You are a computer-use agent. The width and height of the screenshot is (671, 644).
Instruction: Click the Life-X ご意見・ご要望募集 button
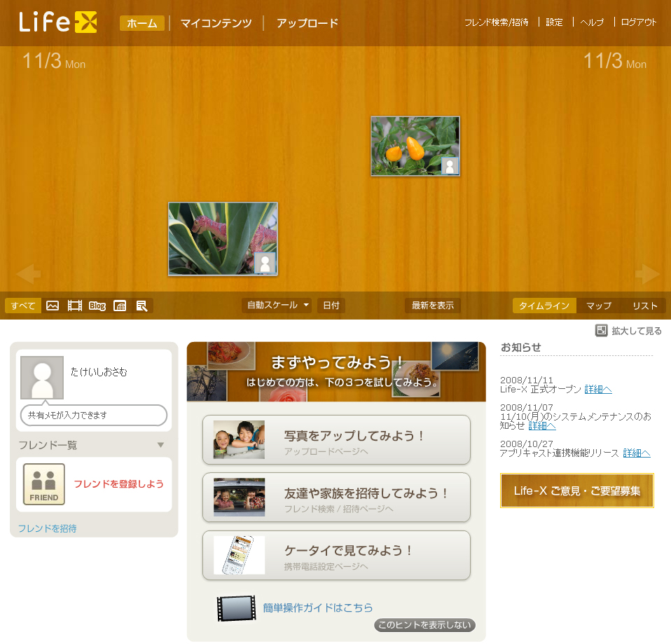pyautogui.click(x=576, y=491)
